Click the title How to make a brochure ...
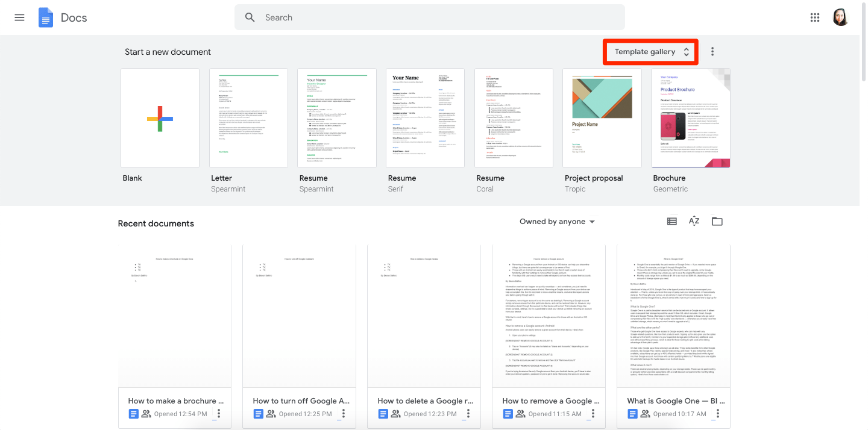This screenshot has width=868, height=430. [x=176, y=400]
